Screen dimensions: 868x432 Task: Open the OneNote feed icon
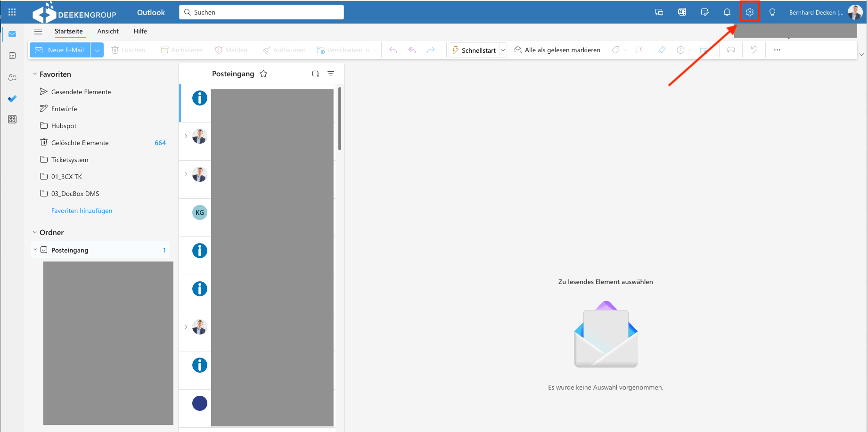pos(682,12)
